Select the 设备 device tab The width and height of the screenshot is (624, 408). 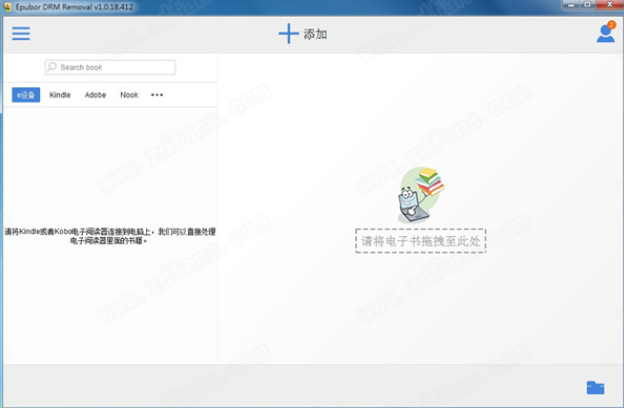pos(26,95)
